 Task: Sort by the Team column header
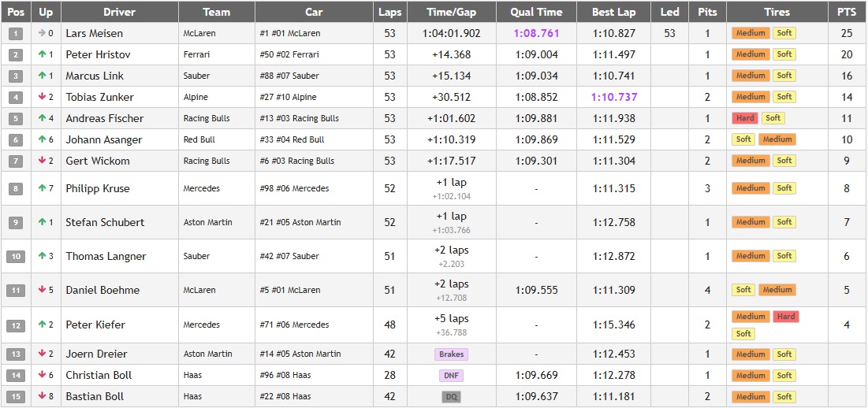(x=217, y=12)
